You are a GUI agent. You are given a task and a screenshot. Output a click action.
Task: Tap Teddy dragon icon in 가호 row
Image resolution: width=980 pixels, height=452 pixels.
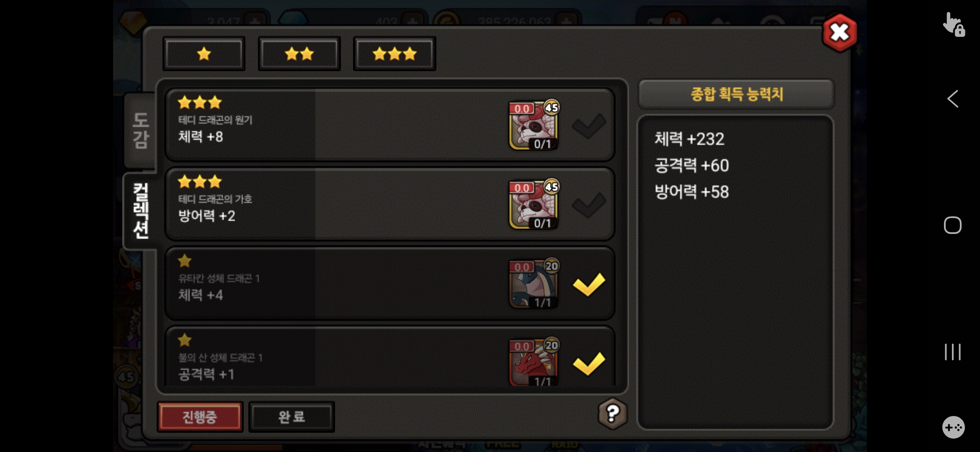click(x=534, y=205)
